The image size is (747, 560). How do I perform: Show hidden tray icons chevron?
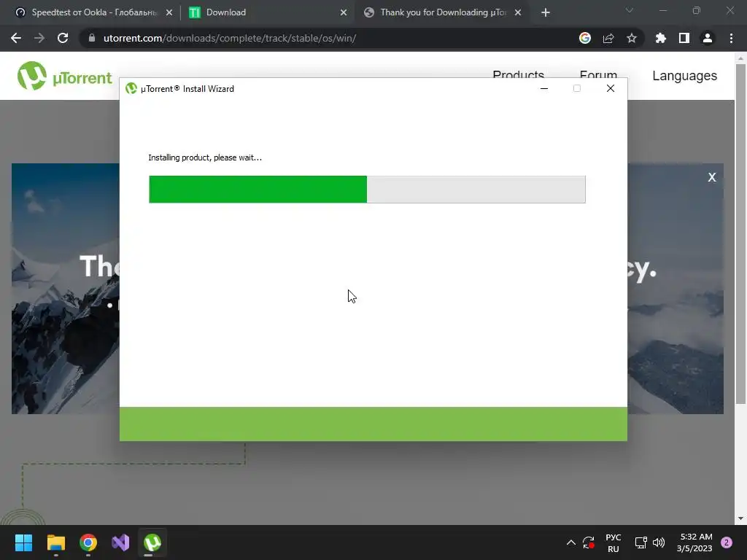pos(570,542)
